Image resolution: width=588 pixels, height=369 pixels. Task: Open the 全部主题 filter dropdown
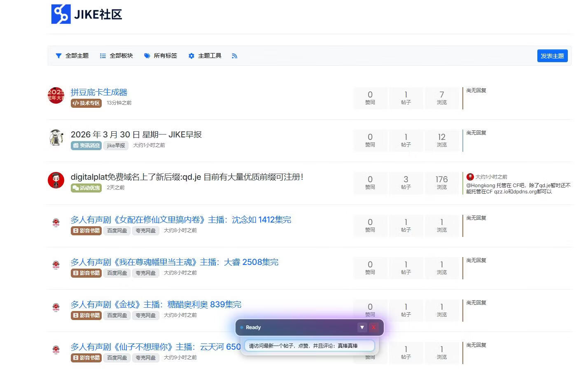click(72, 56)
